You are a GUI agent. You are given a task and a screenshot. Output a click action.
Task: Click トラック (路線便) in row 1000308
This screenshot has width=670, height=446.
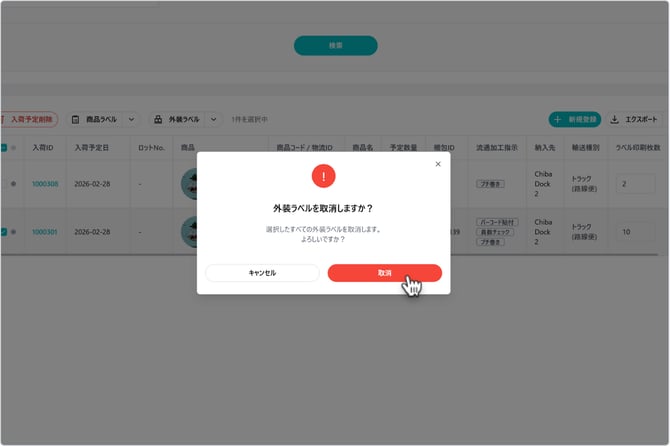584,184
